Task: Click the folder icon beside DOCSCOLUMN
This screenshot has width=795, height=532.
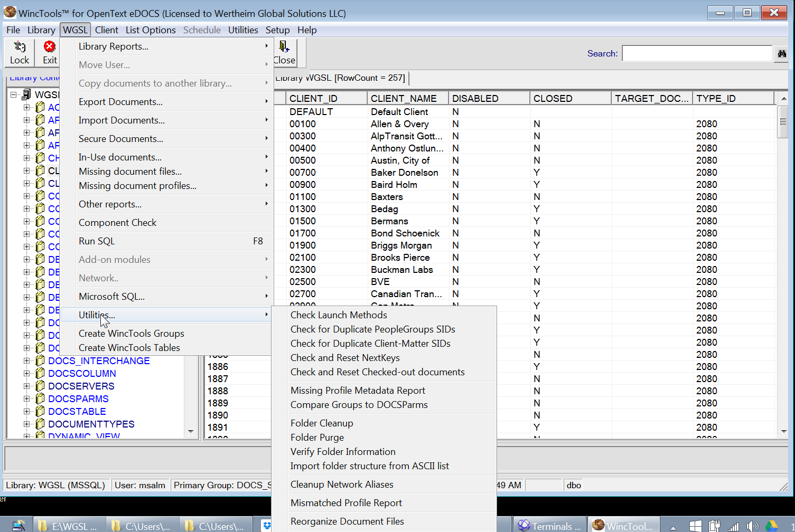Action: click(40, 374)
